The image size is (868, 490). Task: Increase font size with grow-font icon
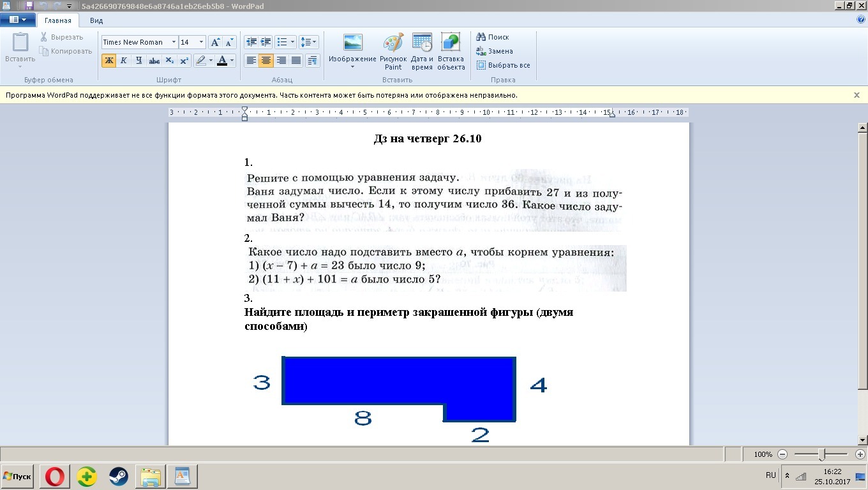[215, 42]
